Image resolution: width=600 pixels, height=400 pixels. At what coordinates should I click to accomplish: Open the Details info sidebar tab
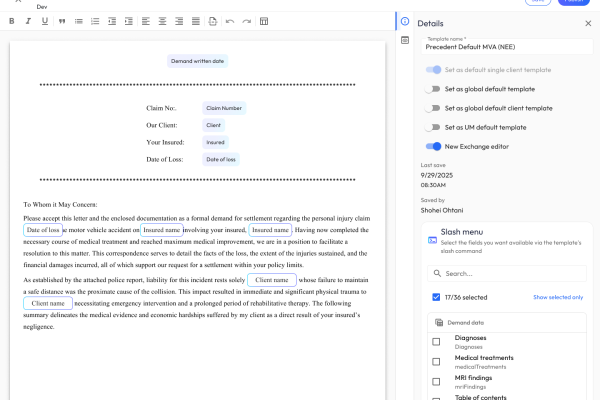point(404,22)
